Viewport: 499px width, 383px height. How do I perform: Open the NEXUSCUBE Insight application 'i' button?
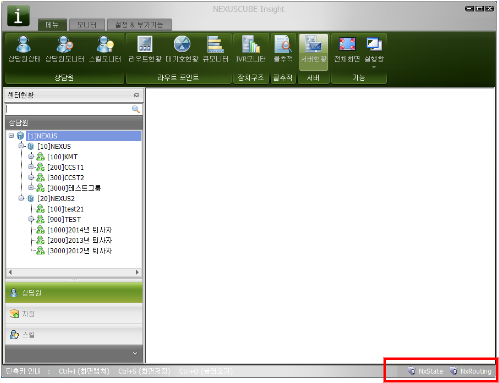coord(18,16)
